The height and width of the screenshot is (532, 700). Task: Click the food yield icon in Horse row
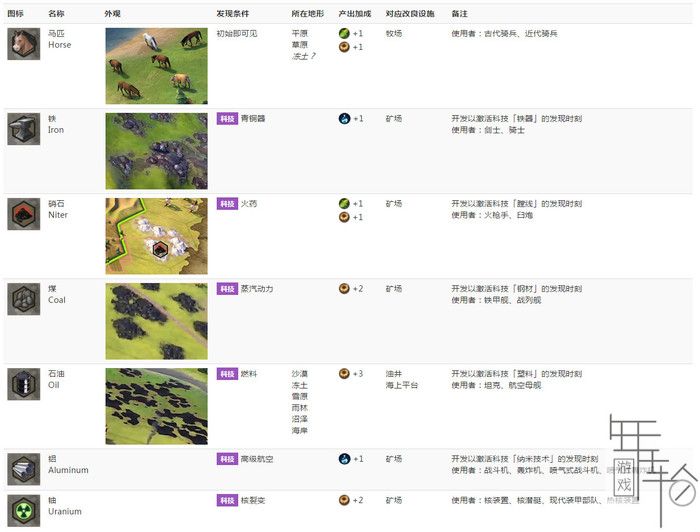(344, 33)
